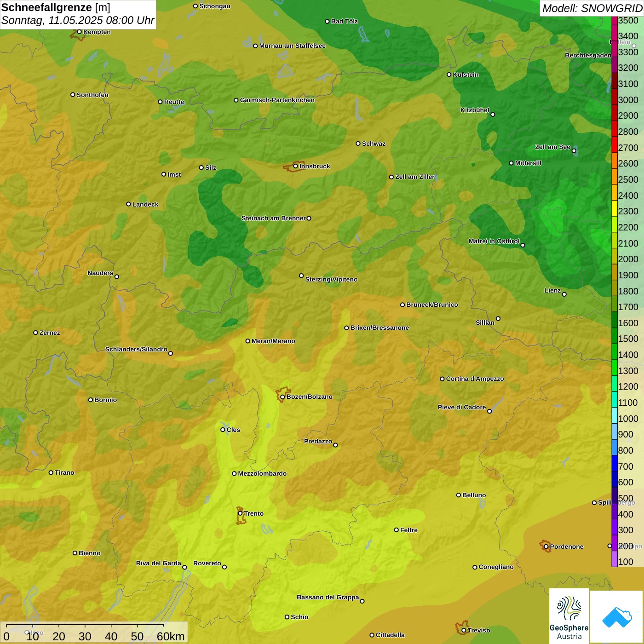Click the Schwaz label
The height and width of the screenshot is (644, 644).
374,144
